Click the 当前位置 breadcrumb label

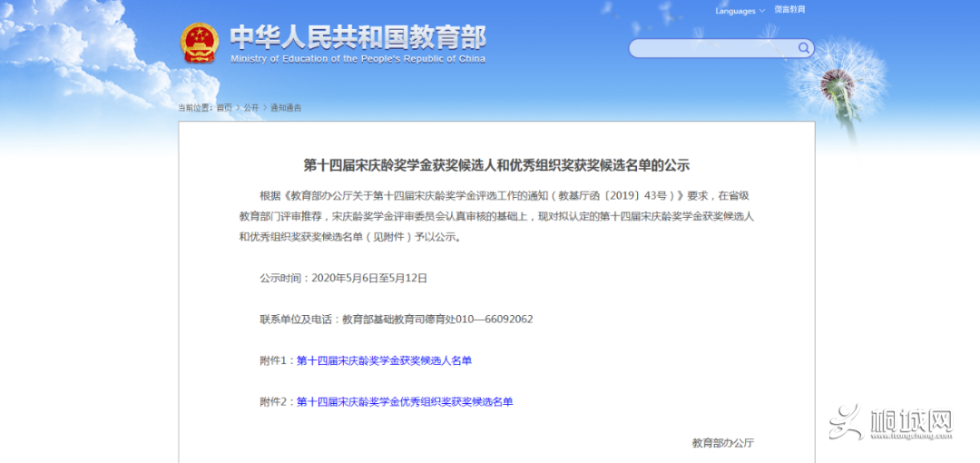pyautogui.click(x=196, y=108)
